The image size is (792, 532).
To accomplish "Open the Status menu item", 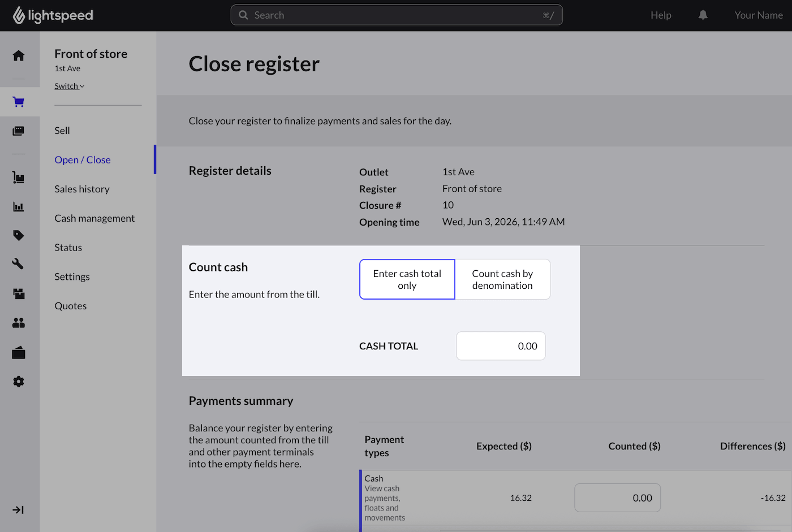I will (68, 248).
